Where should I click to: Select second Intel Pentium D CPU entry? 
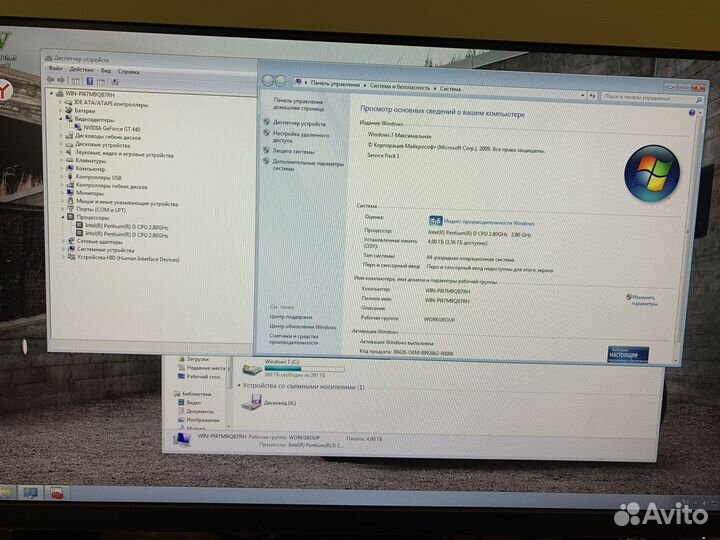(127, 235)
